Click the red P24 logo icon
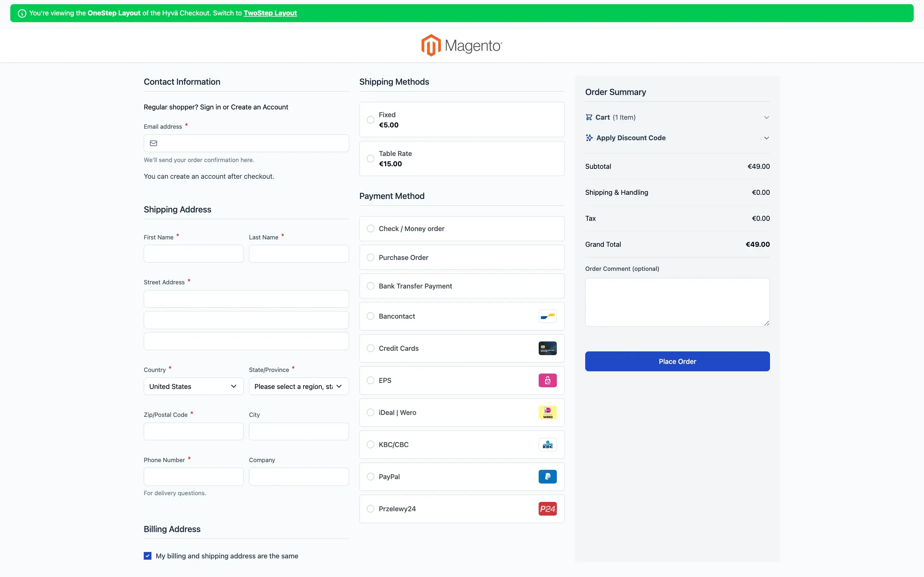924x577 pixels. tap(547, 509)
